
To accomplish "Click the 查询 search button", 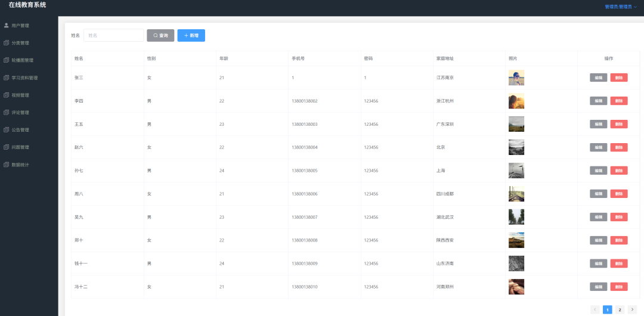I will [160, 35].
